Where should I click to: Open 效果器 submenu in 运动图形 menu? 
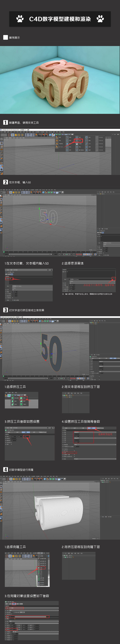coord(43,556)
